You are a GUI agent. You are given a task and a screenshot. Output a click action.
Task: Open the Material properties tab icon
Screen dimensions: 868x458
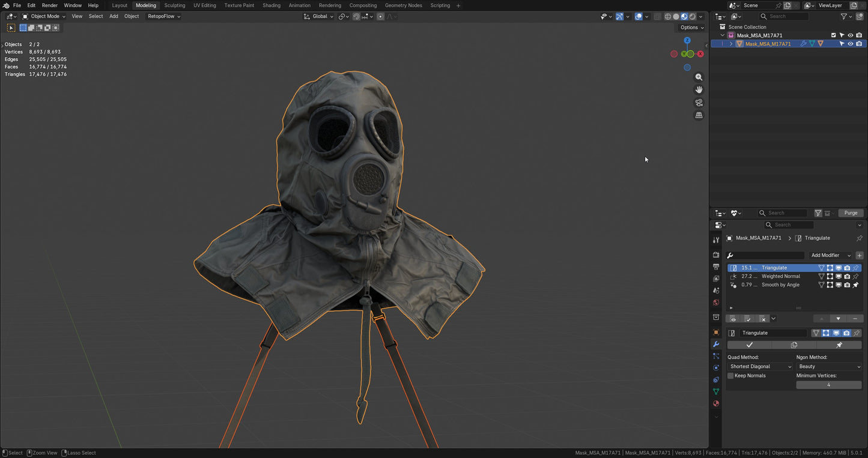[716, 403]
